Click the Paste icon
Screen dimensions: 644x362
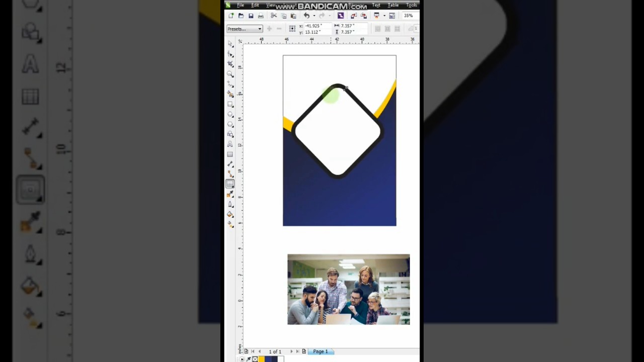(293, 16)
